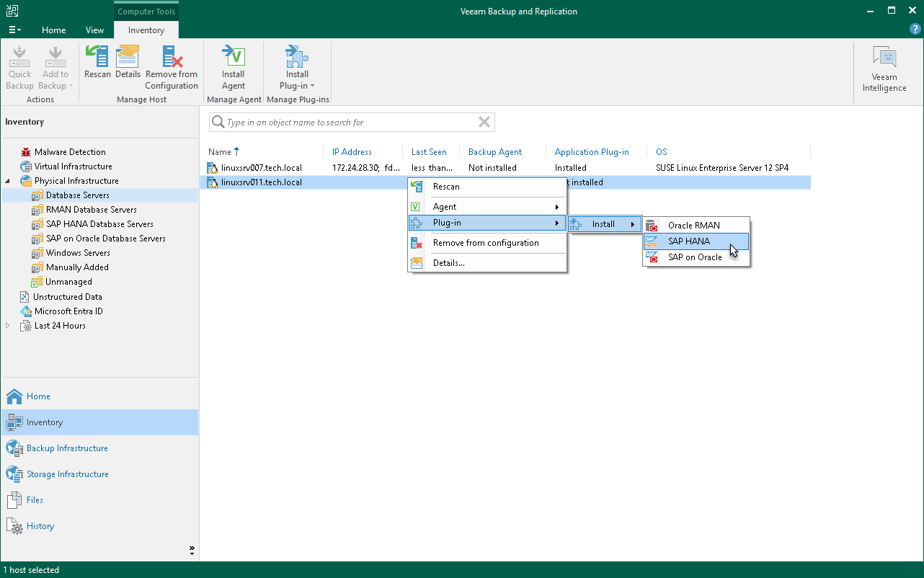924x578 pixels.
Task: Select Virtual Infrastructure tree node
Action: (74, 166)
